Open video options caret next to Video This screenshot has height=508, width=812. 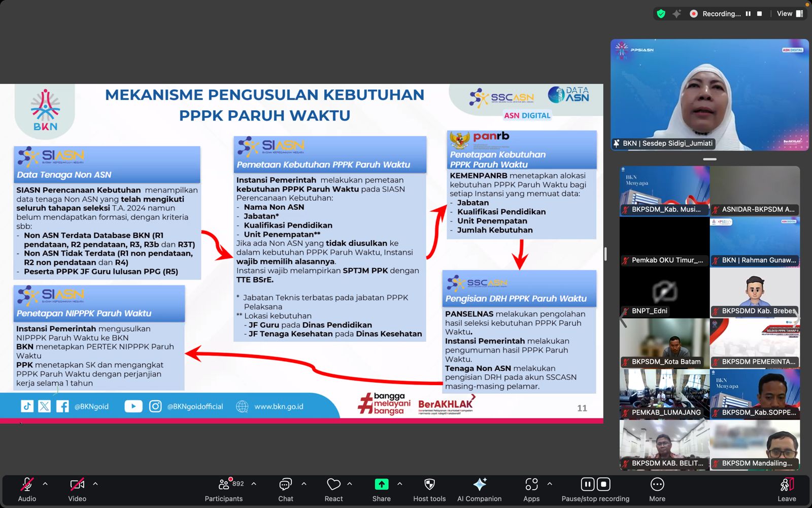click(x=95, y=484)
